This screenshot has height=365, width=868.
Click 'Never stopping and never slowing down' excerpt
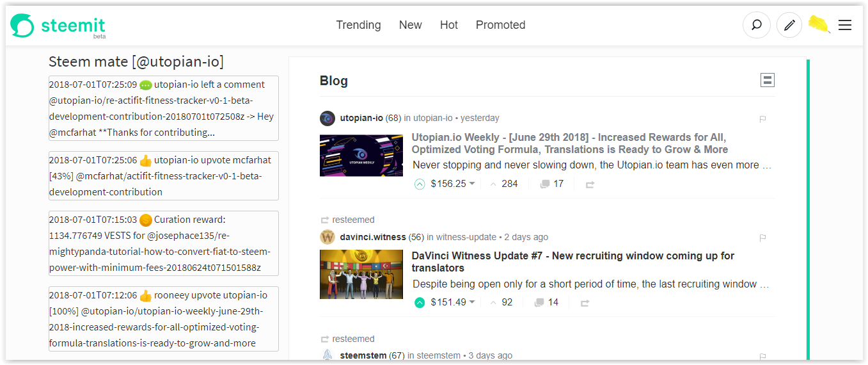tap(592, 165)
